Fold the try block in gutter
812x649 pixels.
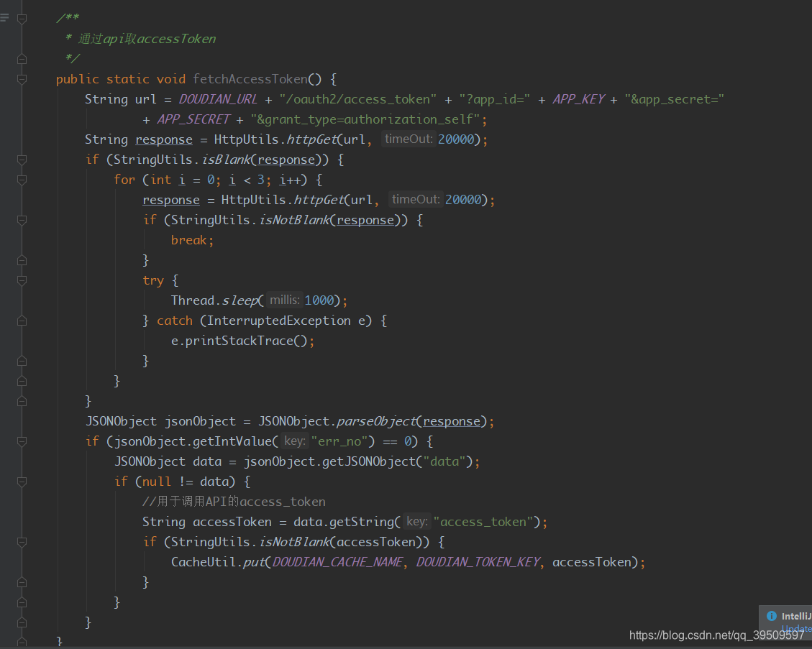point(22,280)
